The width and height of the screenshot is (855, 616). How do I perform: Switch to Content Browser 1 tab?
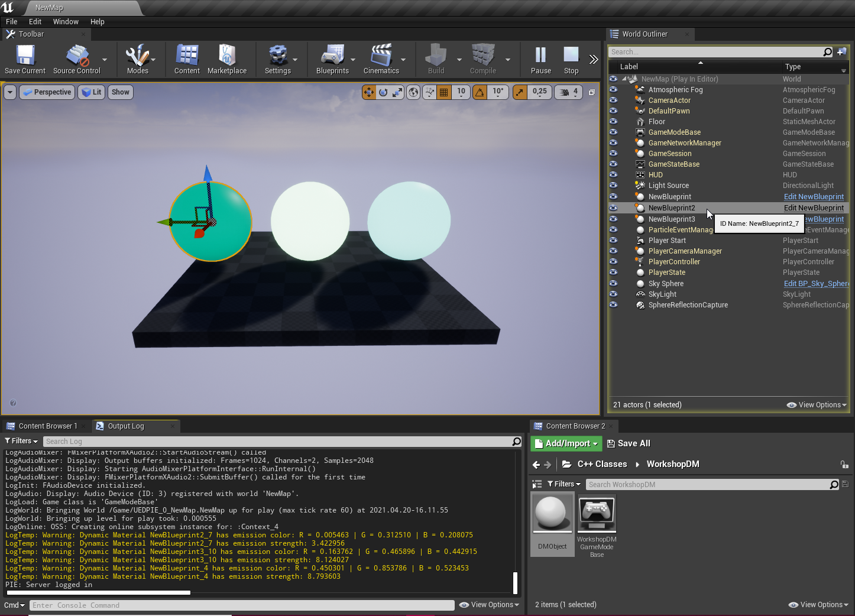point(48,426)
